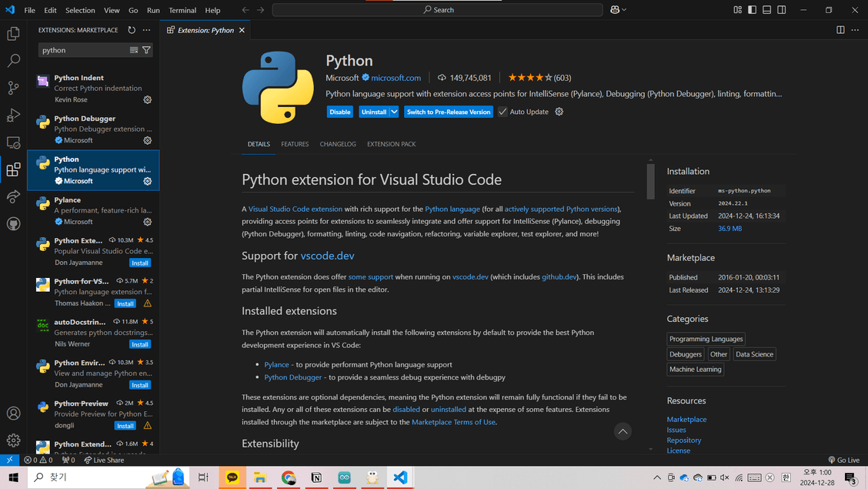Open Chrome from the taskbar

pyautogui.click(x=289, y=477)
